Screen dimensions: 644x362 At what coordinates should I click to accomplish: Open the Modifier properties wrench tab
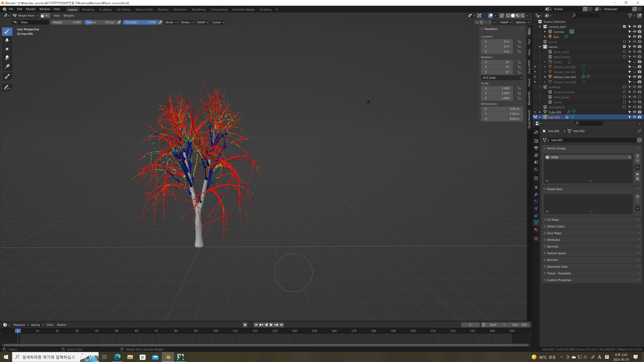[x=536, y=194]
